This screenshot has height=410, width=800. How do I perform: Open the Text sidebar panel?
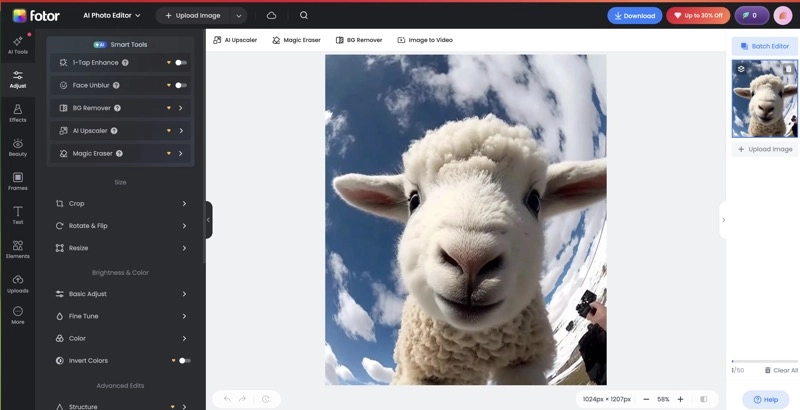pos(17,215)
